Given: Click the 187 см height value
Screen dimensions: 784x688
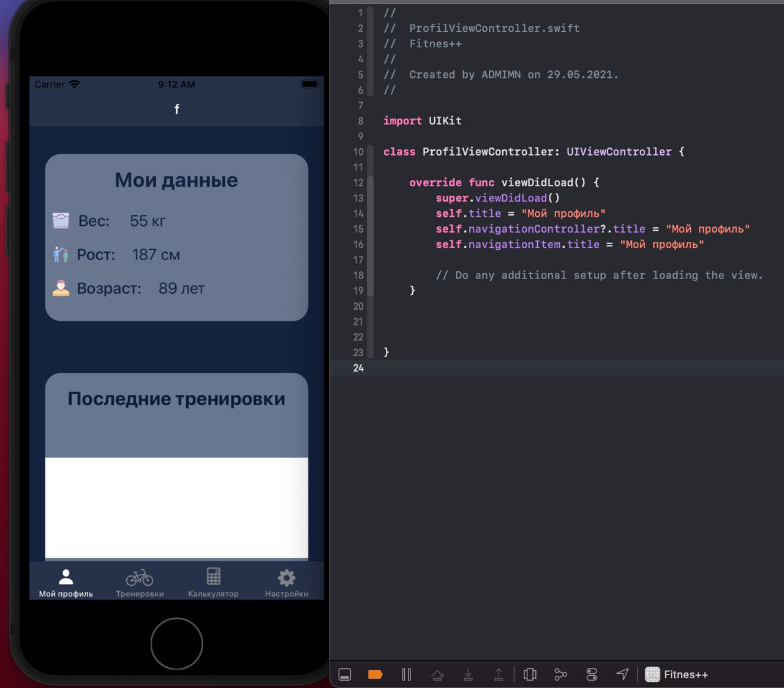Looking at the screenshot, I should pyautogui.click(x=156, y=255).
